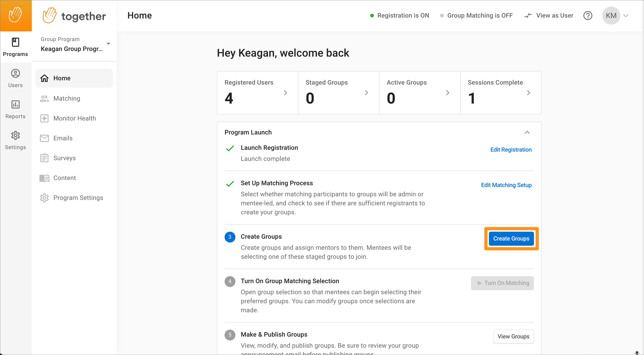The image size is (644, 355).
Task: Open Program Settings menu item
Action: 74,198
